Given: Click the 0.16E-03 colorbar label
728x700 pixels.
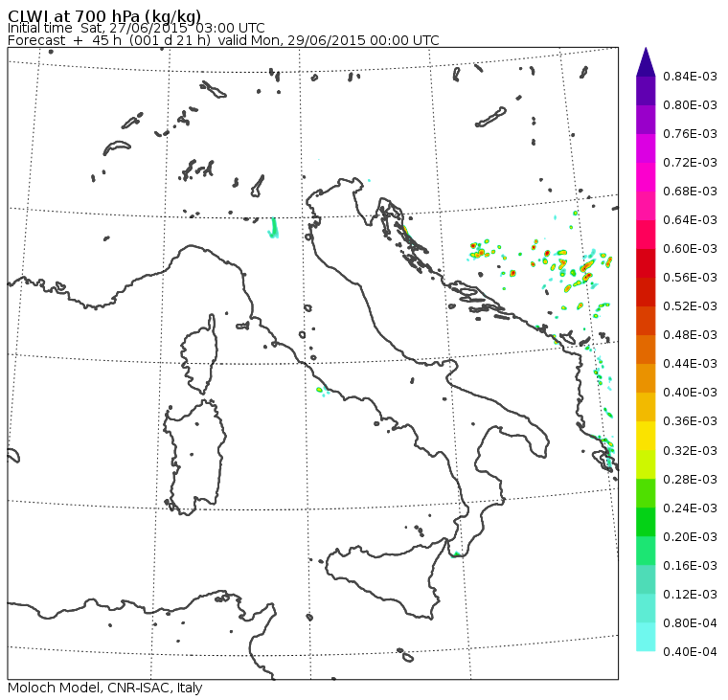Looking at the screenshot, I should pos(690,566).
